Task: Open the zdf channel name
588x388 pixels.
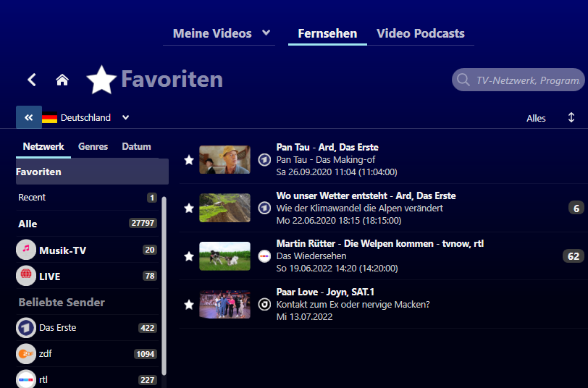Action: point(46,353)
